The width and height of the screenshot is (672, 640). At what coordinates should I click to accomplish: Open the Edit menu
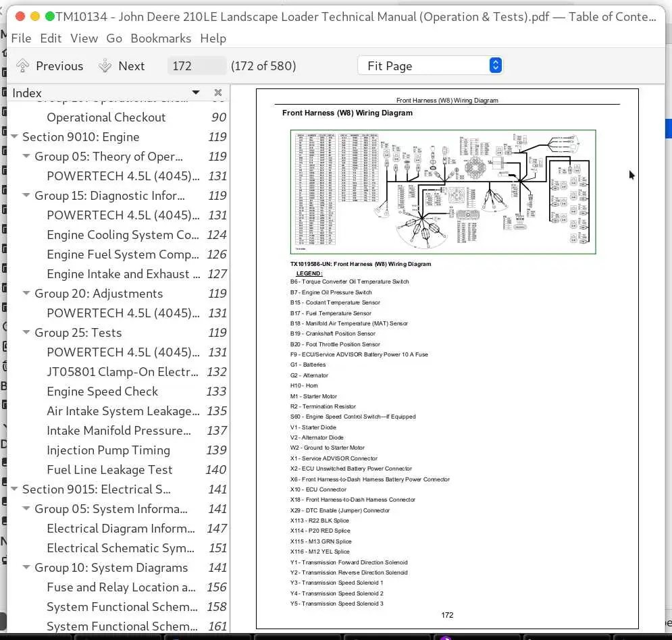click(x=51, y=38)
